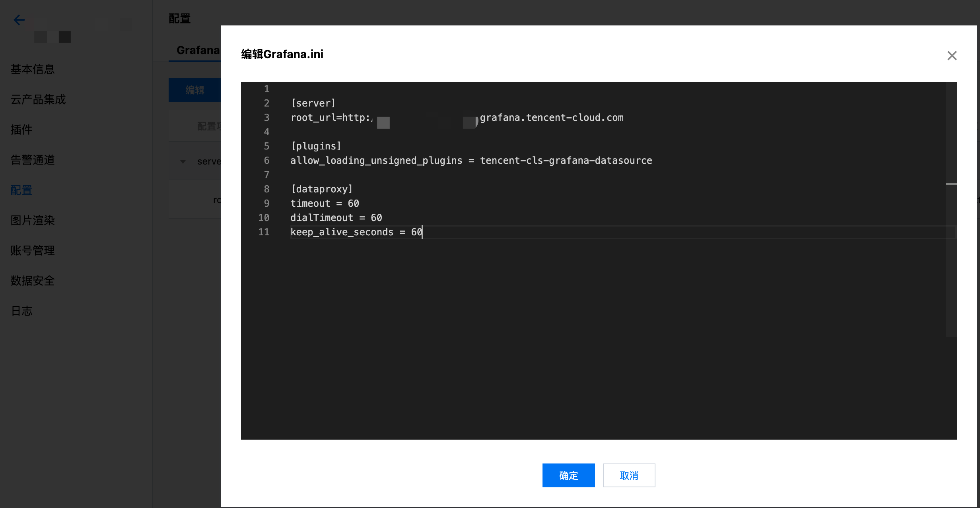Go to 账号管理 page
This screenshot has width=980, height=508.
click(33, 250)
